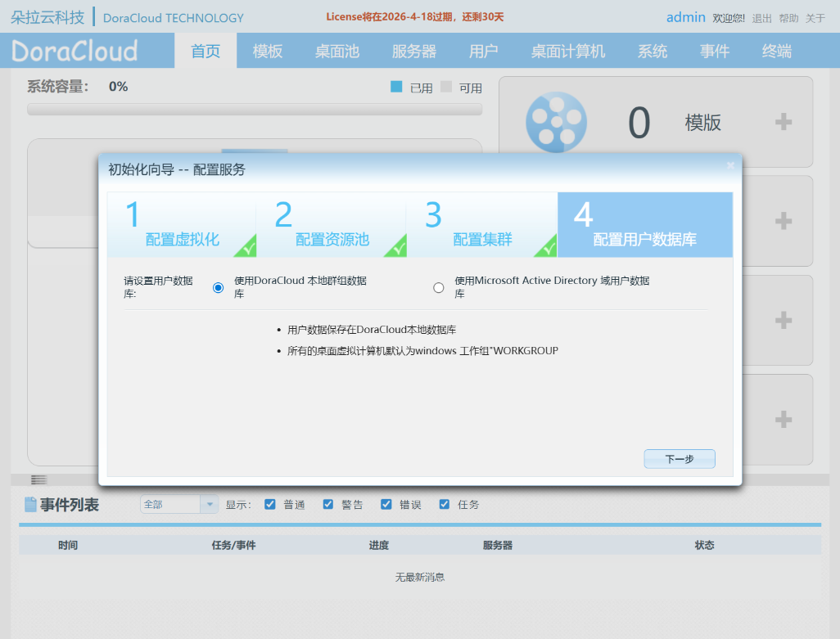The width and height of the screenshot is (840, 639).
Task: Open the 首页 tab
Action: pyautogui.click(x=205, y=51)
